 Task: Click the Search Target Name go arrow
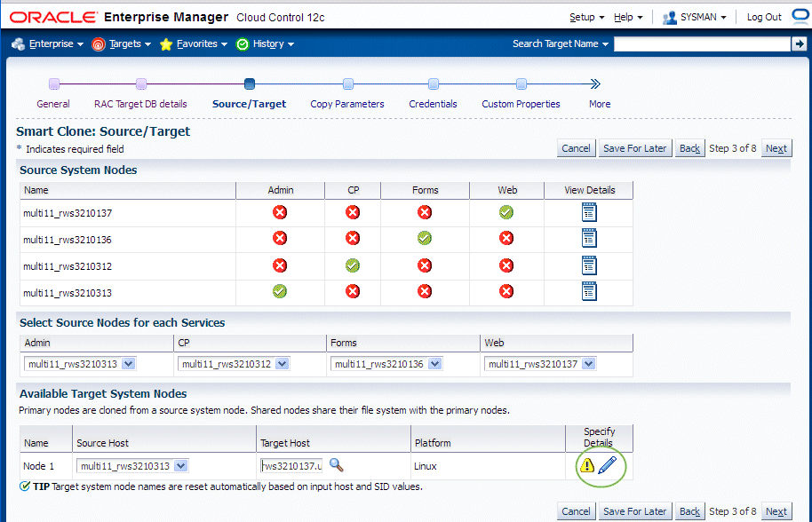799,44
